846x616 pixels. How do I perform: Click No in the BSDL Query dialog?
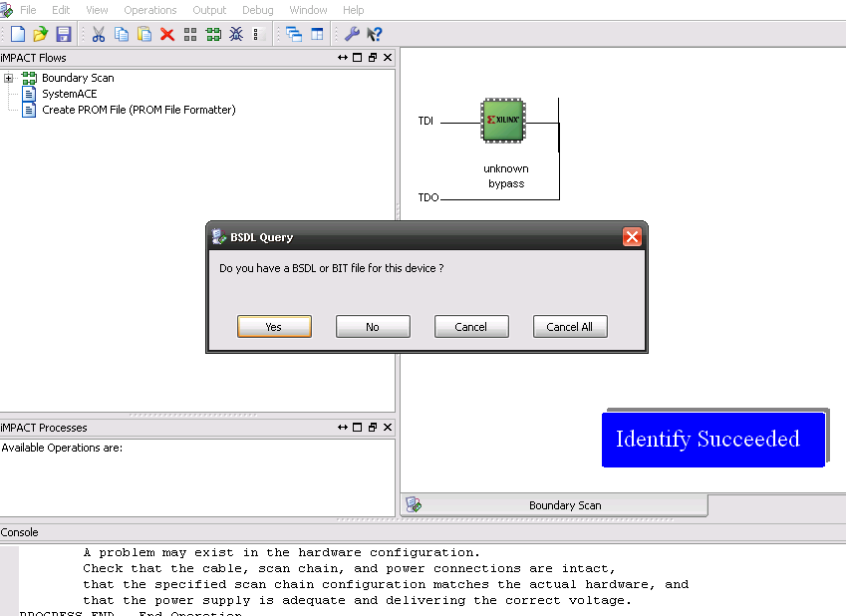tap(373, 327)
